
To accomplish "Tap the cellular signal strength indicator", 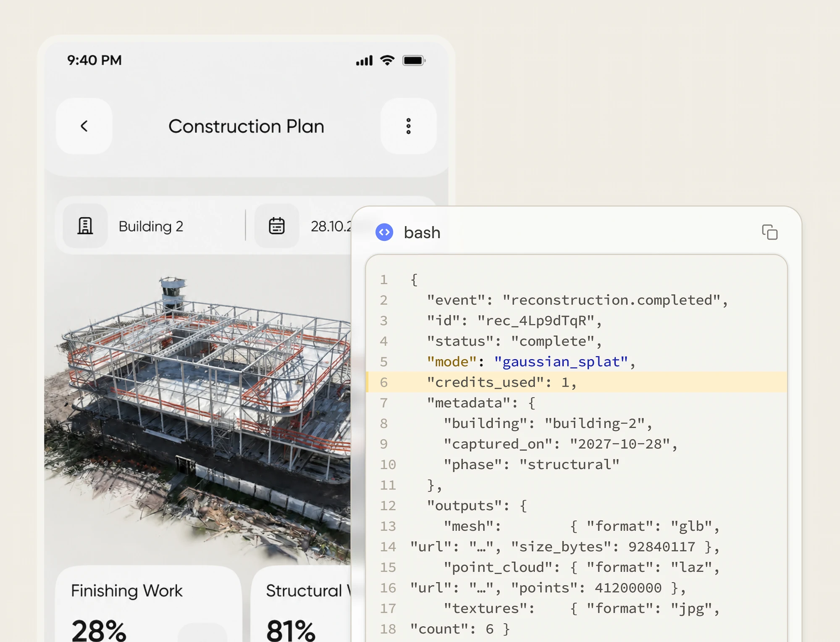I will (364, 61).
